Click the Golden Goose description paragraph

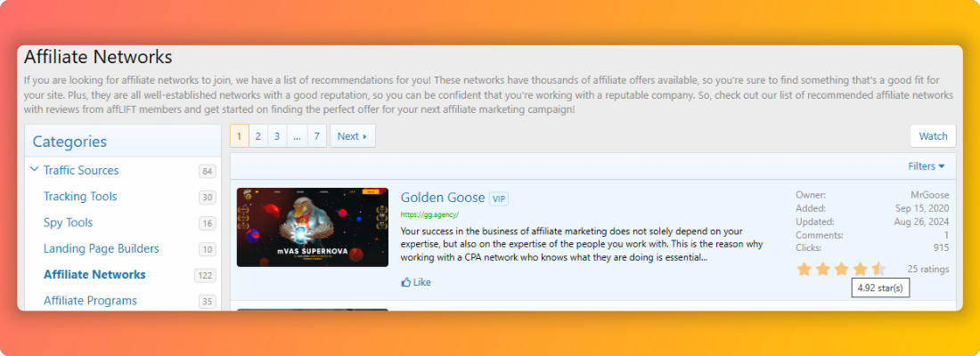pyautogui.click(x=582, y=243)
